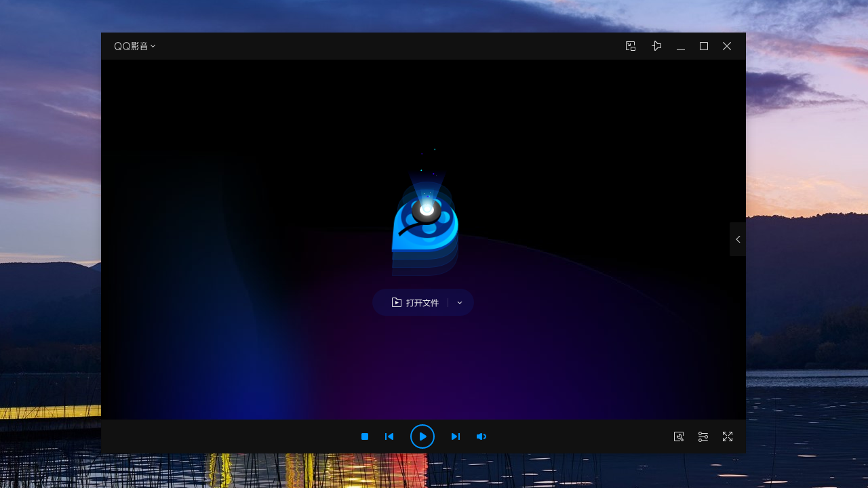Minimize the QQ影音 window
The image size is (868, 488).
click(x=681, y=46)
